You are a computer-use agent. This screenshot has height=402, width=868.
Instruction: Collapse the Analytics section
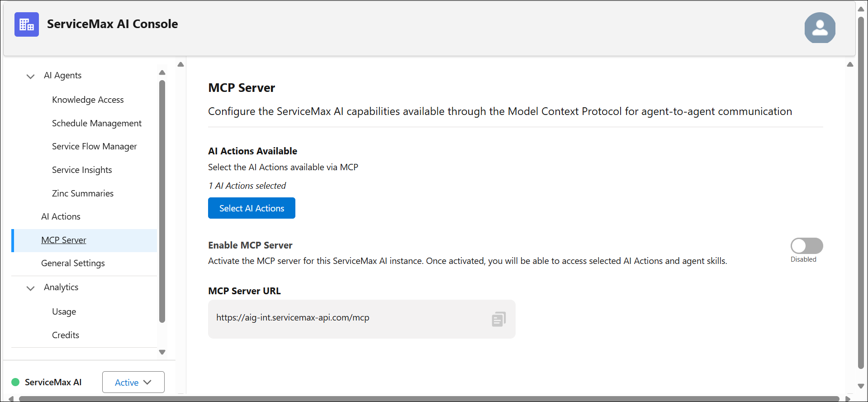(x=30, y=288)
